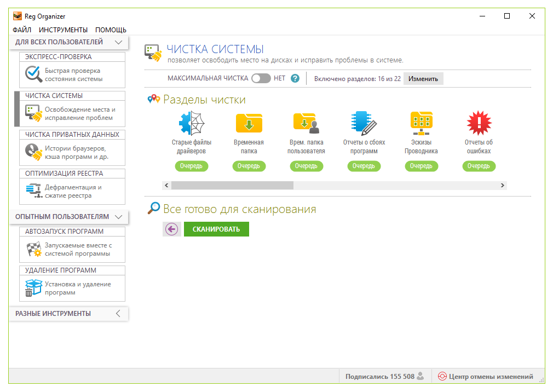Viewport: 553px width, 392px height.
Task: Toggle Очередь badge under Отчеты об ошибках
Action: pos(479,166)
